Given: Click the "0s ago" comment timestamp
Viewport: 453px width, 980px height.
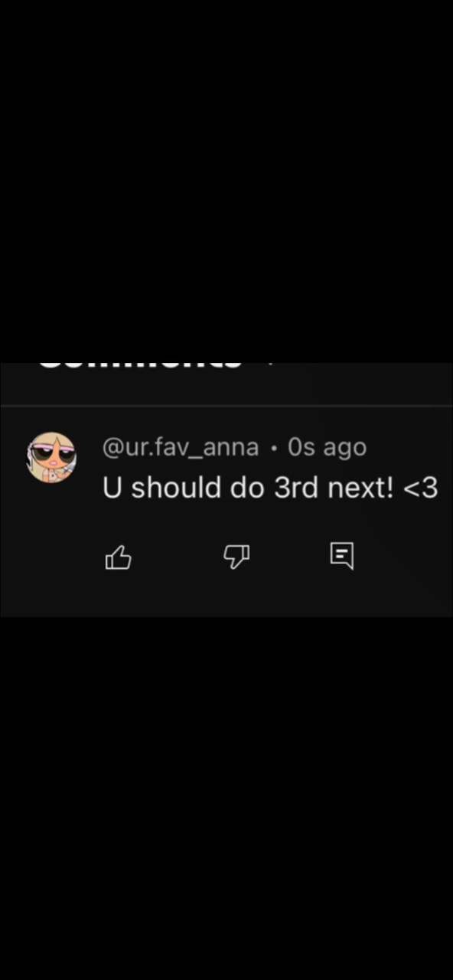Looking at the screenshot, I should tap(327, 447).
